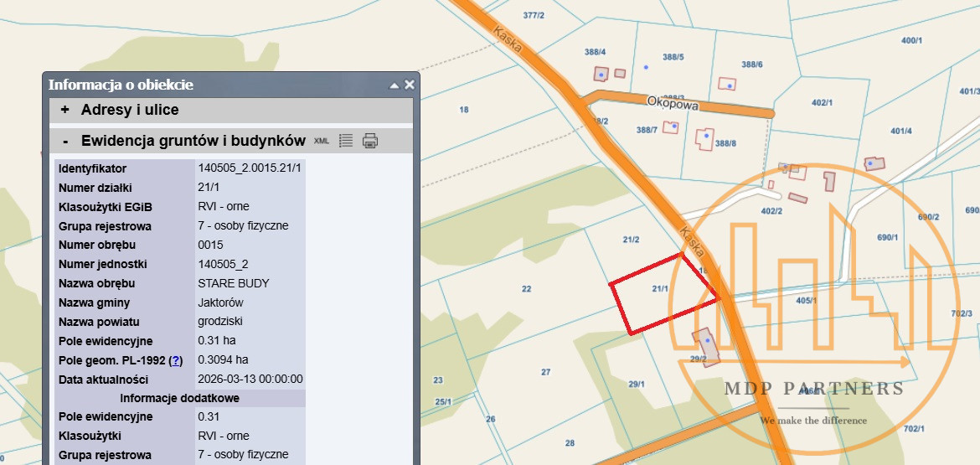Click the Informacja o obiekcie title bar
The height and width of the screenshot is (465, 980).
(x=209, y=85)
